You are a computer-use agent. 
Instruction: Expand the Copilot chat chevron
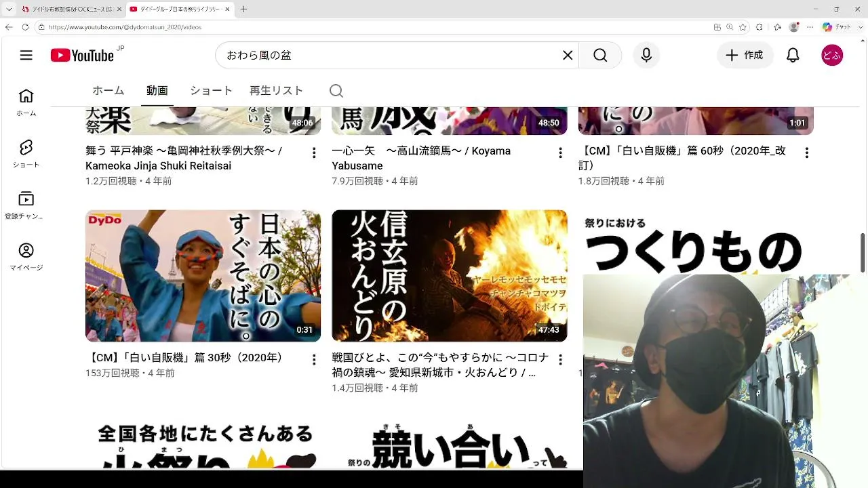[860, 27]
